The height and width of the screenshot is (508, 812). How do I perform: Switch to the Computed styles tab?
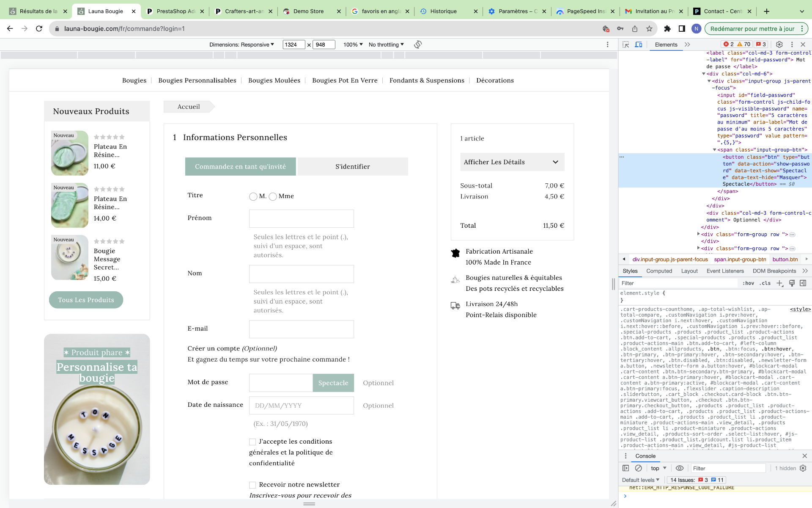click(659, 271)
